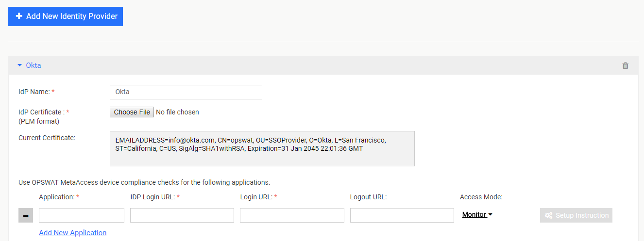Image resolution: width=644 pixels, height=241 pixels.
Task: Collapse the Okta section using its caret
Action: [20, 65]
